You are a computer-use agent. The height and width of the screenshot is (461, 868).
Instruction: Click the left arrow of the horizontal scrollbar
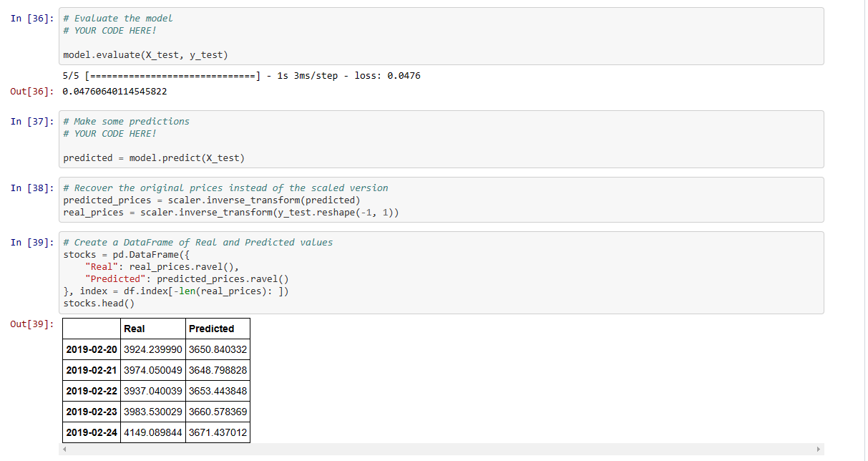click(x=64, y=450)
